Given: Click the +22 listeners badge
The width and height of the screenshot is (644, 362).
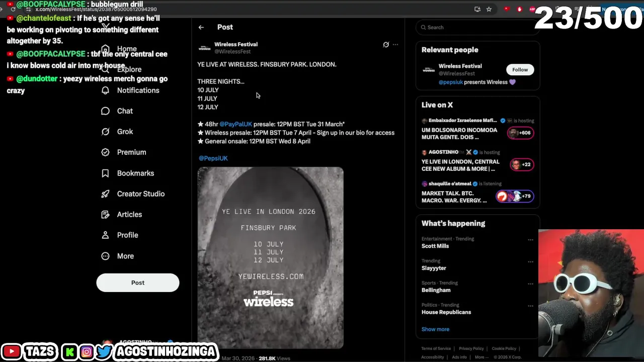Looking at the screenshot, I should point(522,165).
